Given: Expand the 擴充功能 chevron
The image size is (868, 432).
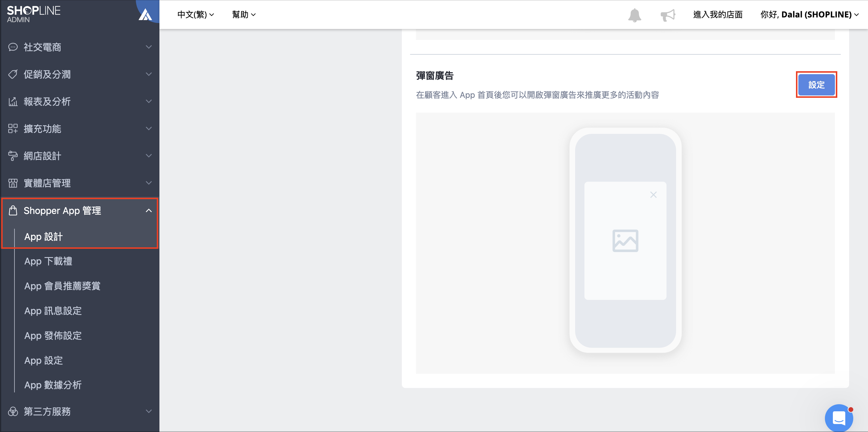Looking at the screenshot, I should 149,129.
